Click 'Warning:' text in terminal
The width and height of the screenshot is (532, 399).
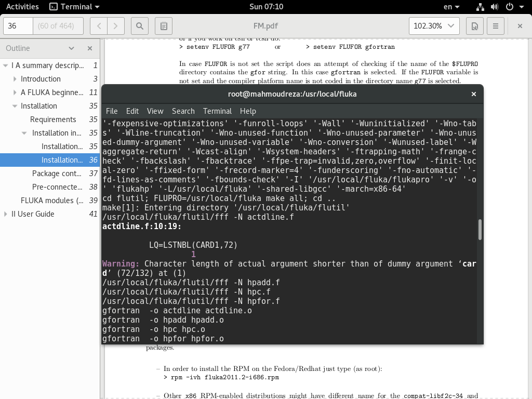pos(121,263)
